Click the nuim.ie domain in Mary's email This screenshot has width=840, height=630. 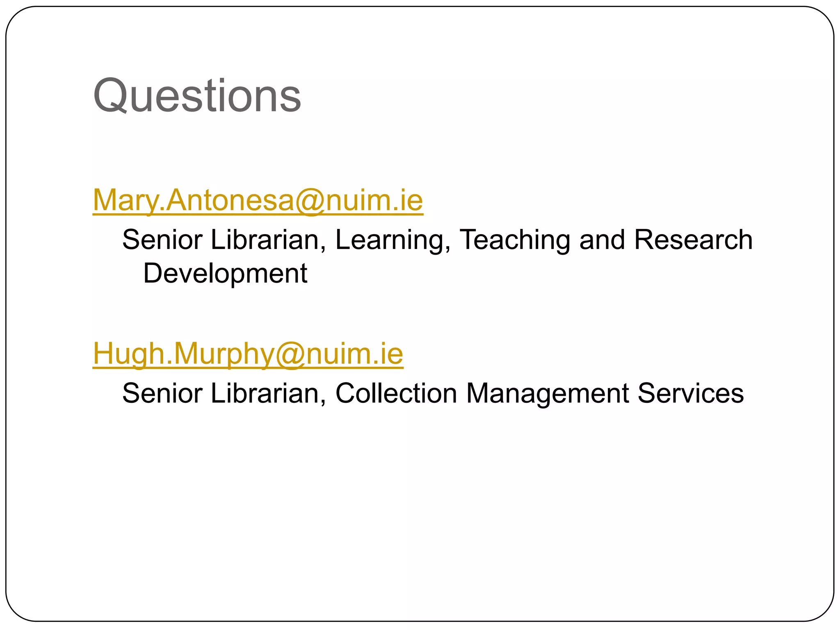374,200
